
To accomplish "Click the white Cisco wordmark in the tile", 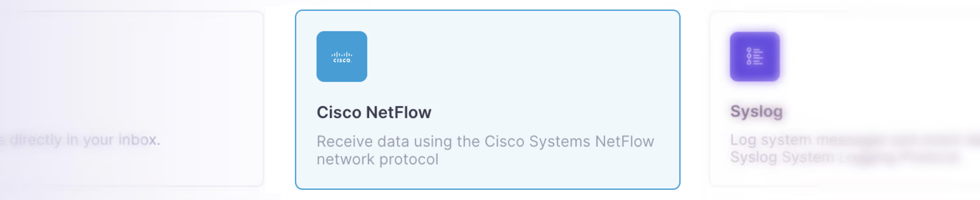I will coord(342,60).
